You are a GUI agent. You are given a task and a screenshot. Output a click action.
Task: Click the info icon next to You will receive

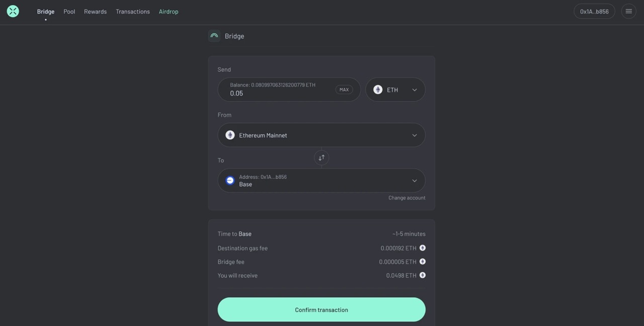(422, 275)
